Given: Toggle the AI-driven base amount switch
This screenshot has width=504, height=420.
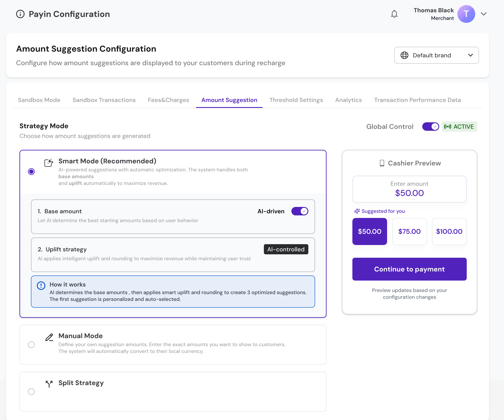Looking at the screenshot, I should [299, 211].
